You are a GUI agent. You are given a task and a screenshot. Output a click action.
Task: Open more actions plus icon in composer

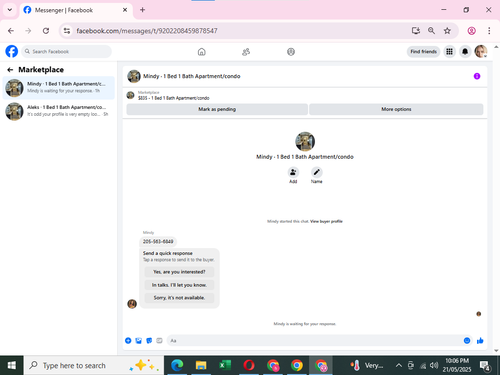(x=128, y=340)
